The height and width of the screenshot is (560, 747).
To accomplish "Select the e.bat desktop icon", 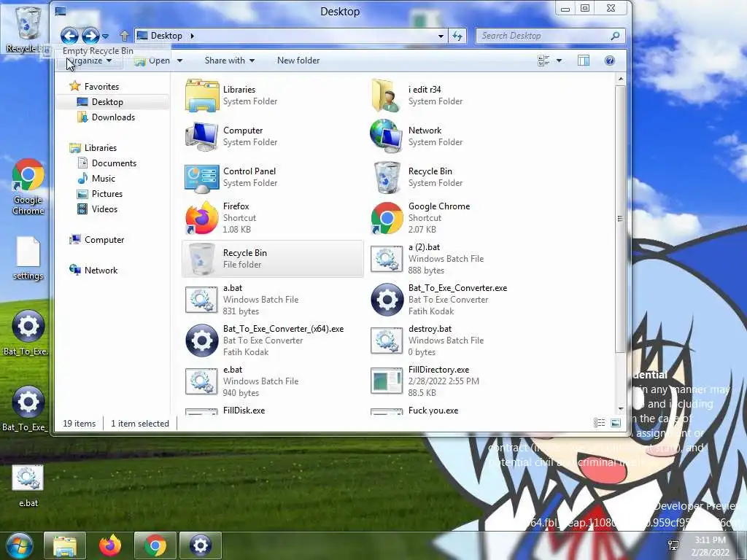I will pyautogui.click(x=28, y=486).
